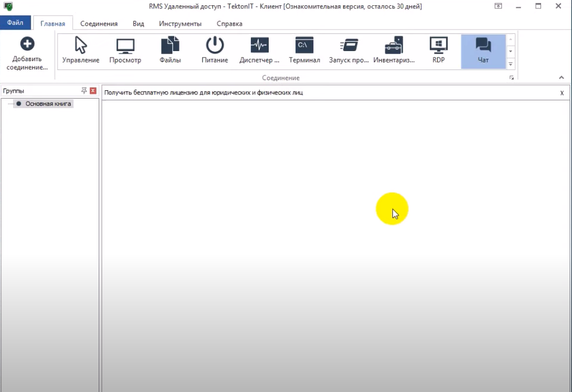
Task: Close the Группы panel with the red X button
Action: tap(93, 91)
